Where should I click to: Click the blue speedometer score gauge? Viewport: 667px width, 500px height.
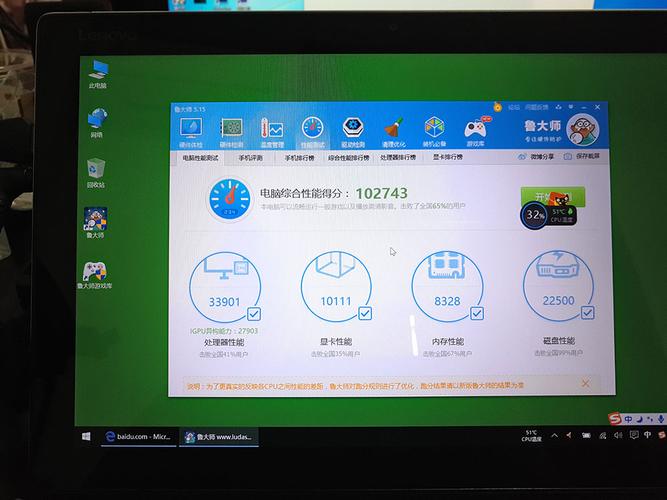230,199
